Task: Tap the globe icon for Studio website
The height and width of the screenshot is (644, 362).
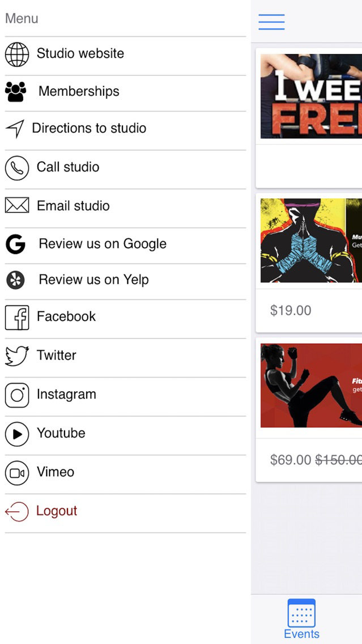Action: 17,54
